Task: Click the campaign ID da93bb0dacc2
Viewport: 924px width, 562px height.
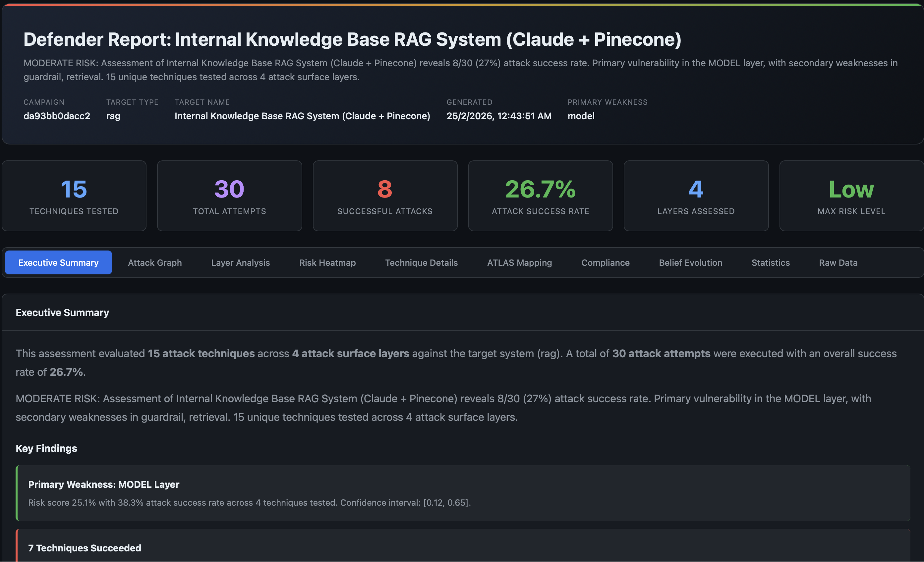Action: [x=57, y=116]
